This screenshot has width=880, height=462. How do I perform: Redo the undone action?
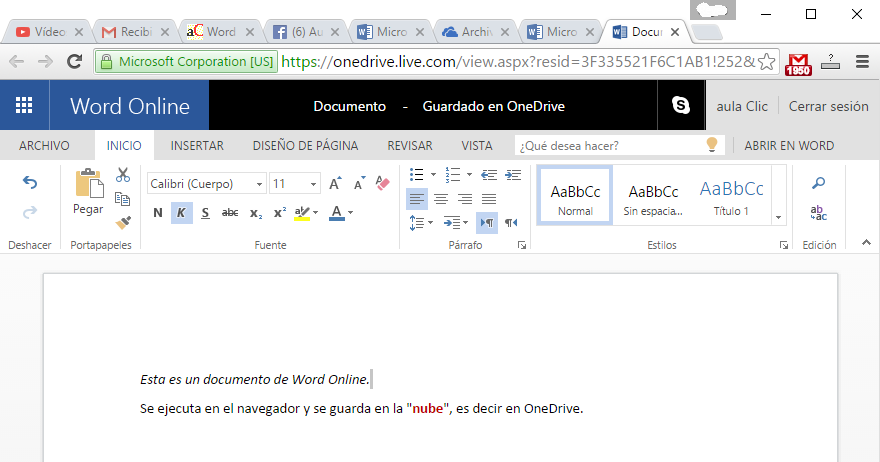[x=30, y=212]
